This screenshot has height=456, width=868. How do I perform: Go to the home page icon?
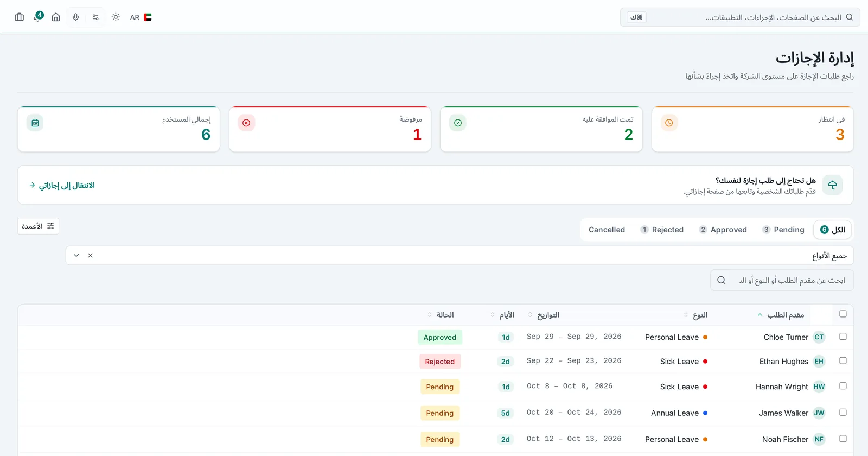coord(56,17)
